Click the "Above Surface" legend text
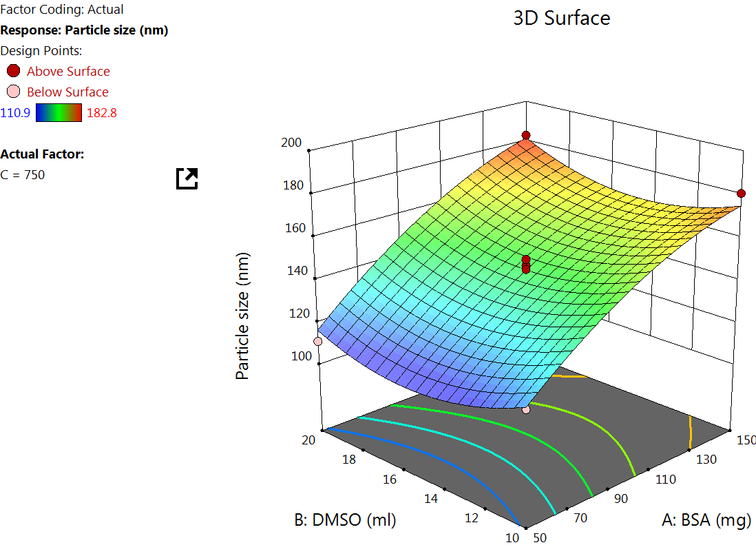The height and width of the screenshot is (545, 756). (x=68, y=71)
